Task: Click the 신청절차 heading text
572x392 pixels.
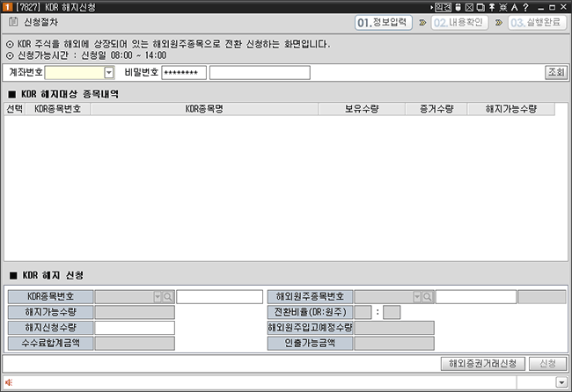Action: pos(40,22)
